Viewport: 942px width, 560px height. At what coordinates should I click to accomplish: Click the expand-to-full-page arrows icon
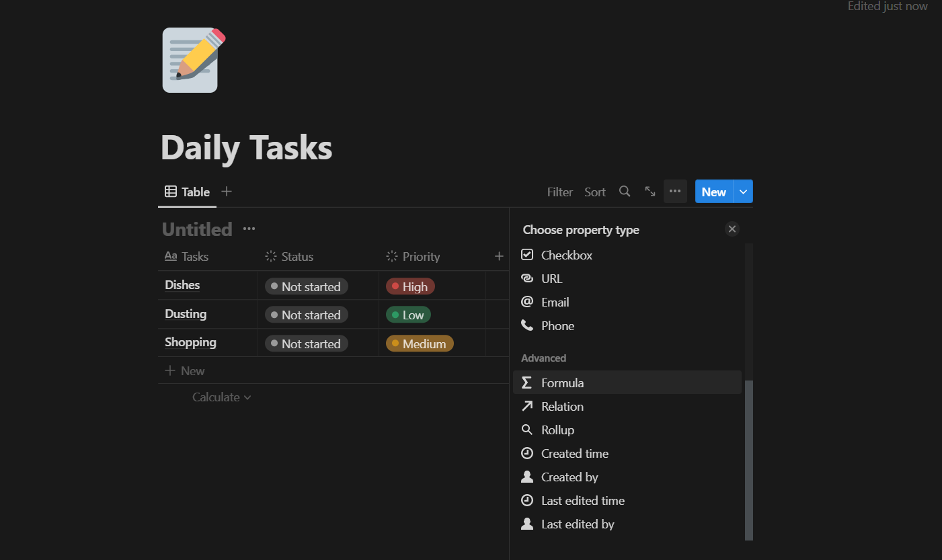650,191
